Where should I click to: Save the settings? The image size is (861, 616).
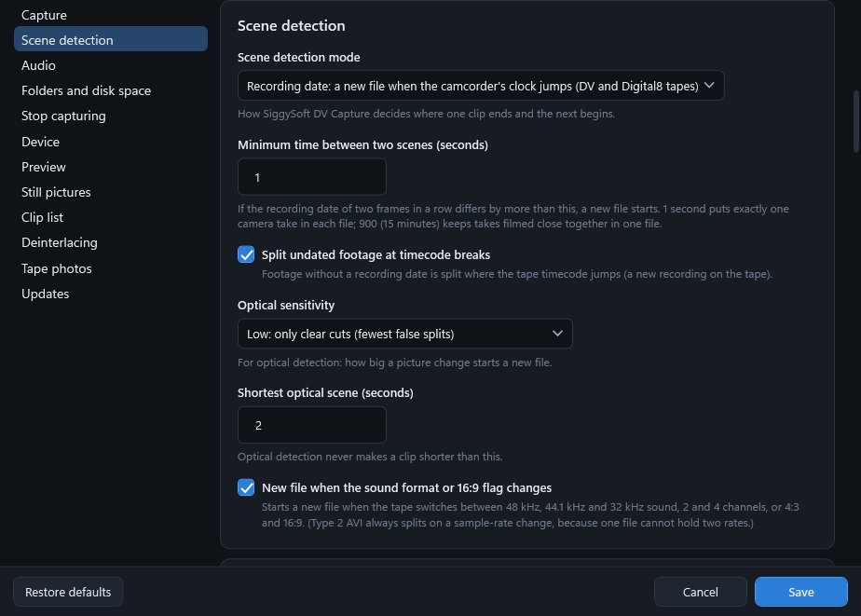801,592
